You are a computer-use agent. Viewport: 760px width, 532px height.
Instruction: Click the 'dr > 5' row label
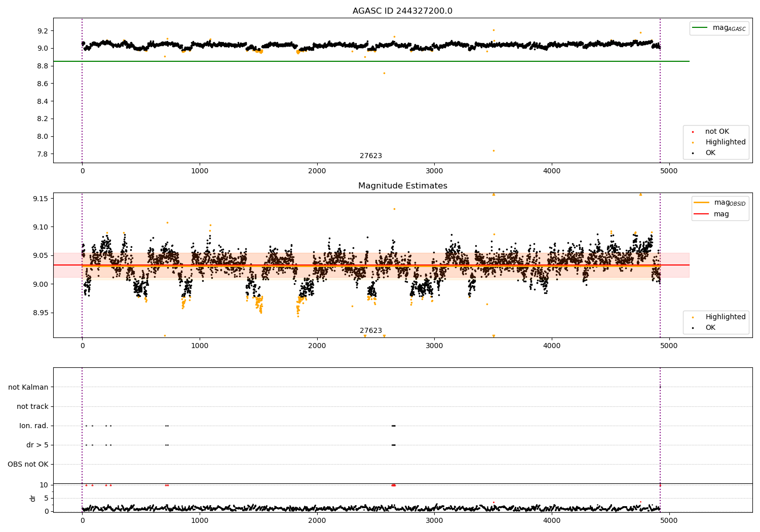tap(37, 445)
